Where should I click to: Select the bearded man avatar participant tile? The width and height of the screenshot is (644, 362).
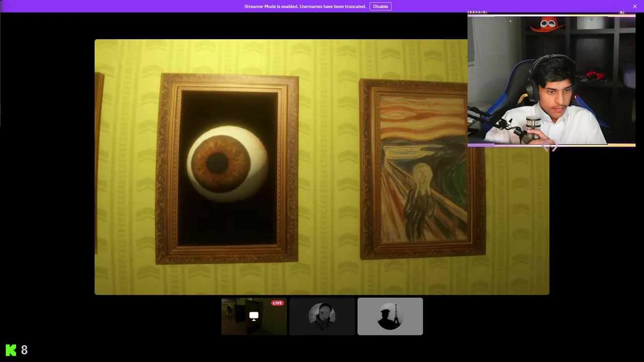[322, 316]
